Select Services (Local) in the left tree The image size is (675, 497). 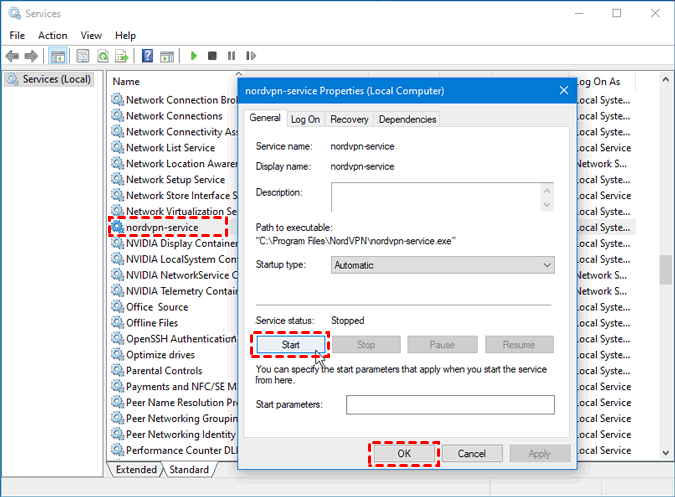(x=56, y=79)
